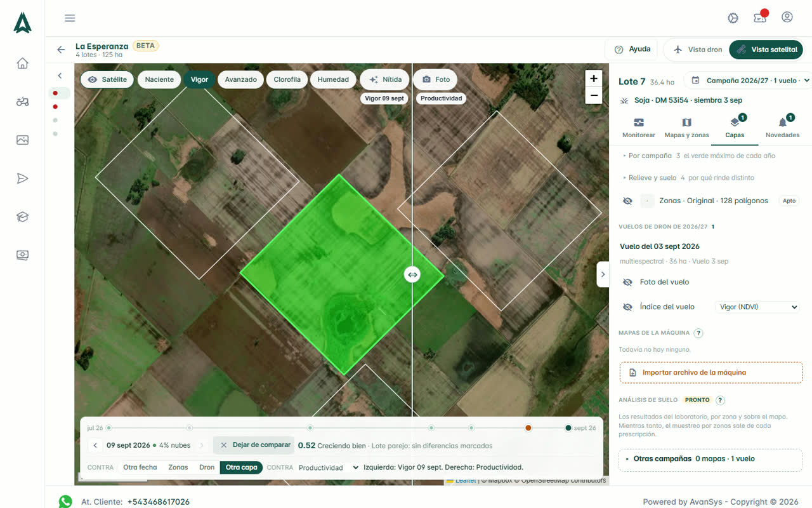Viewport: 812px width, 508px height.
Task: Open the home icon in sidebar
Action: [x=23, y=63]
